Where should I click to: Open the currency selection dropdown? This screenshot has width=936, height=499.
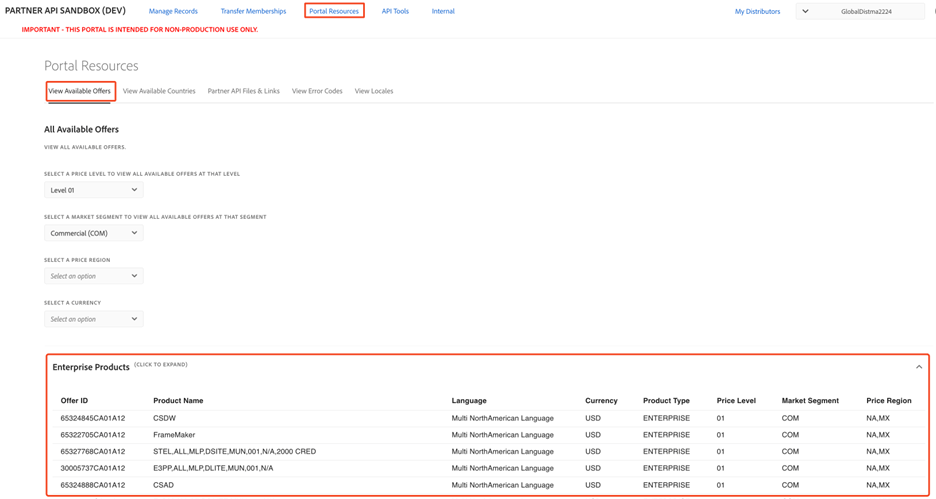pyautogui.click(x=93, y=319)
